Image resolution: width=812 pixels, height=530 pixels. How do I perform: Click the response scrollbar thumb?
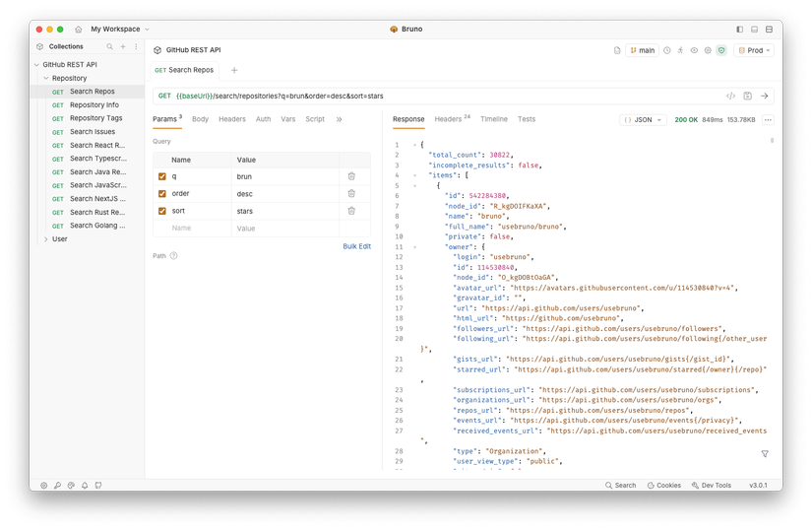[772, 141]
